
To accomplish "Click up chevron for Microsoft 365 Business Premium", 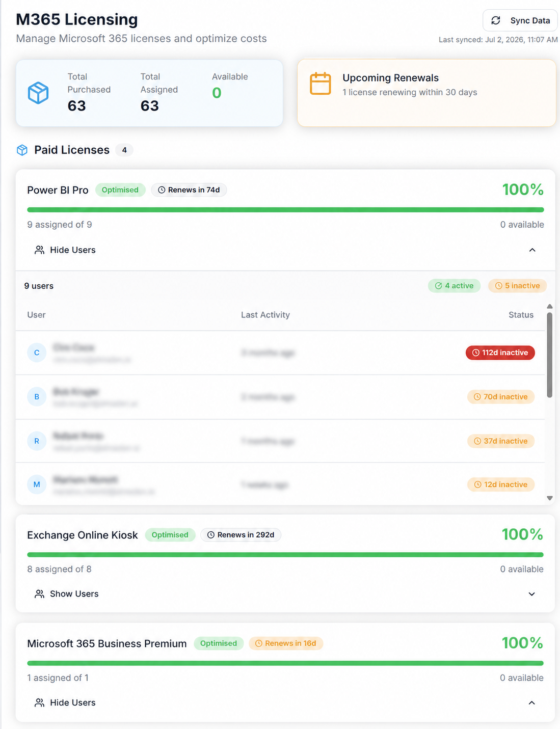I will (531, 703).
